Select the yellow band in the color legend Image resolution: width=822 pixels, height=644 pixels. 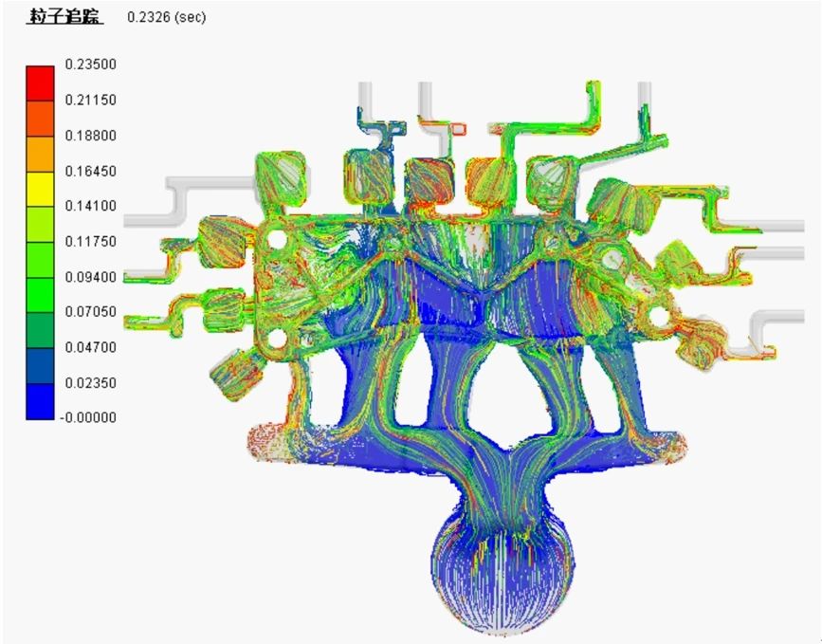pos(40,188)
